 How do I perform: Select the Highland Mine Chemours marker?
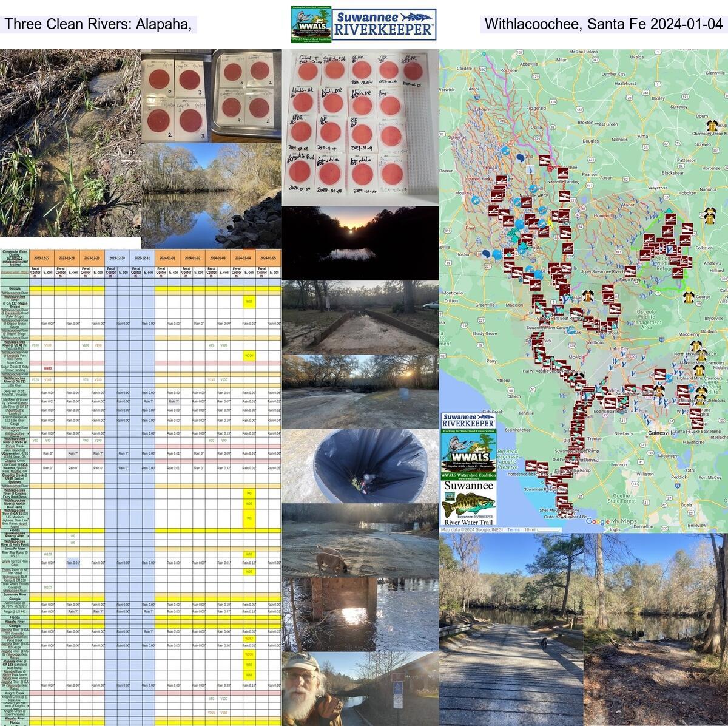(x=700, y=370)
